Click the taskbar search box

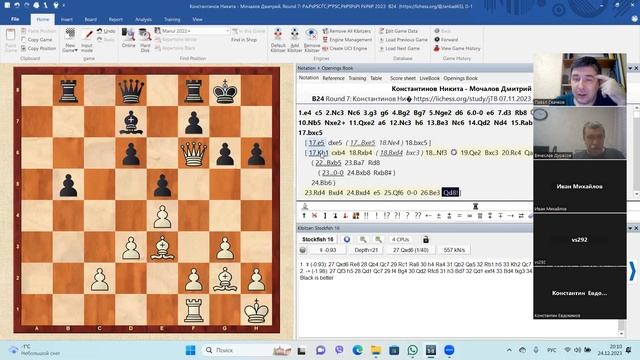tap(248, 350)
